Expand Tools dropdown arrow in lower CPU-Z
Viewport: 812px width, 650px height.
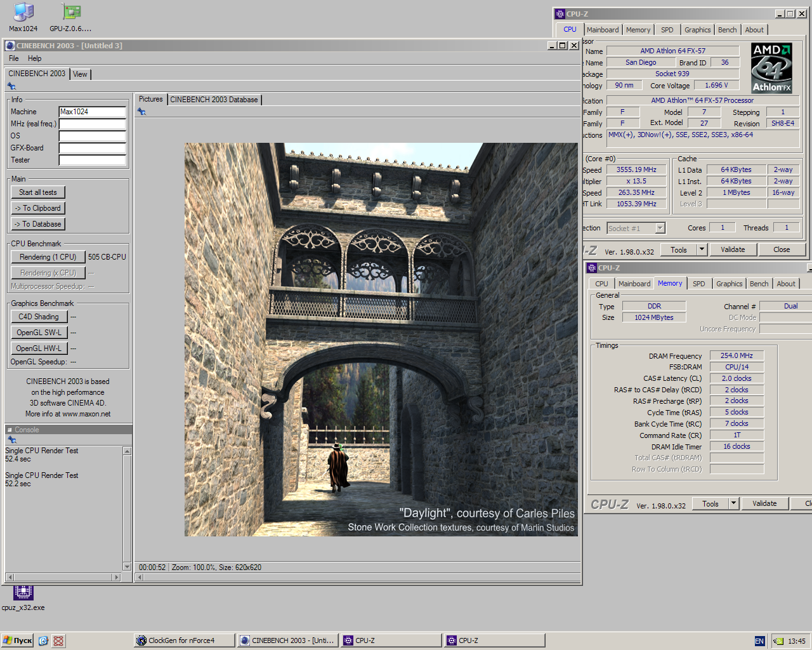pyautogui.click(x=734, y=503)
